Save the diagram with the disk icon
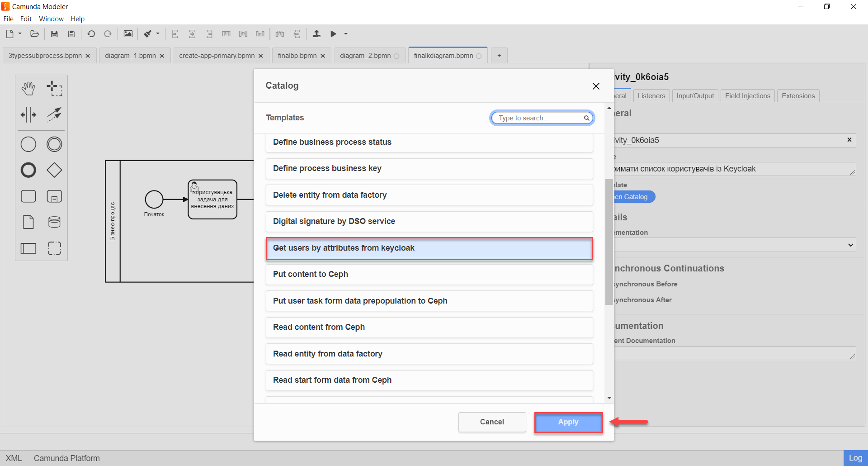 54,34
